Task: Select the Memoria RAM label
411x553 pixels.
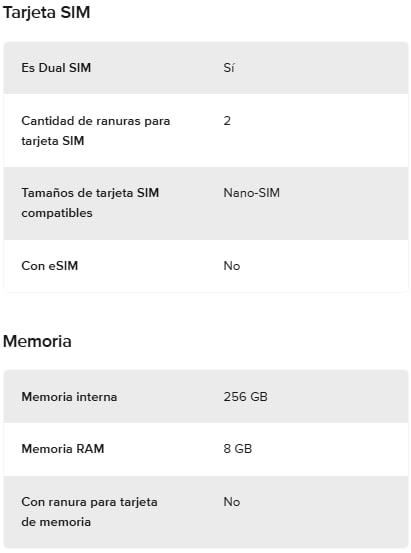Action: pyautogui.click(x=63, y=449)
